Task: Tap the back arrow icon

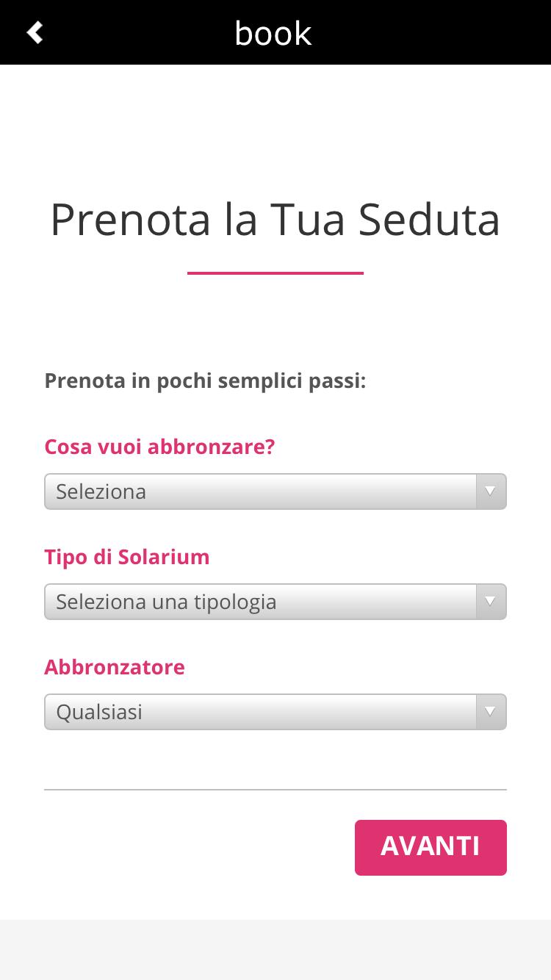Action: pyautogui.click(x=35, y=32)
